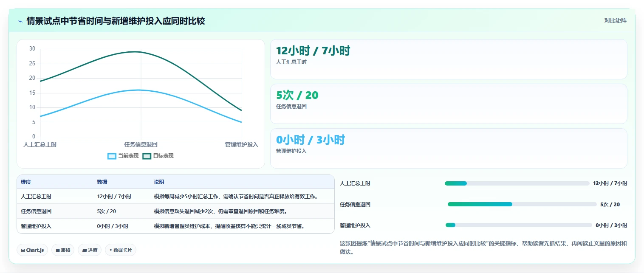The height and width of the screenshot is (273, 644).
Task: Click the description starting 模拟每周减少5小时汇总工作
Action: pyautogui.click(x=236, y=197)
